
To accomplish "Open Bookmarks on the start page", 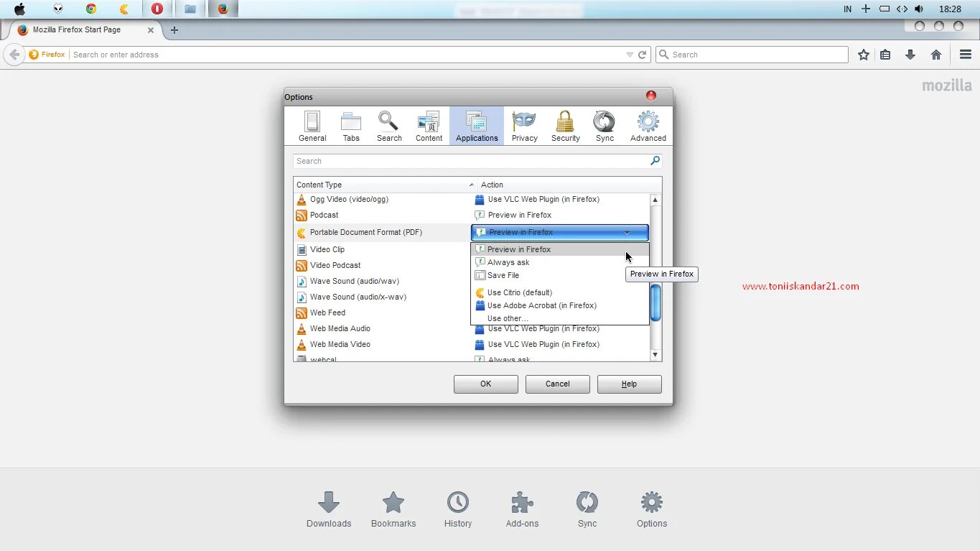I will tap(393, 510).
